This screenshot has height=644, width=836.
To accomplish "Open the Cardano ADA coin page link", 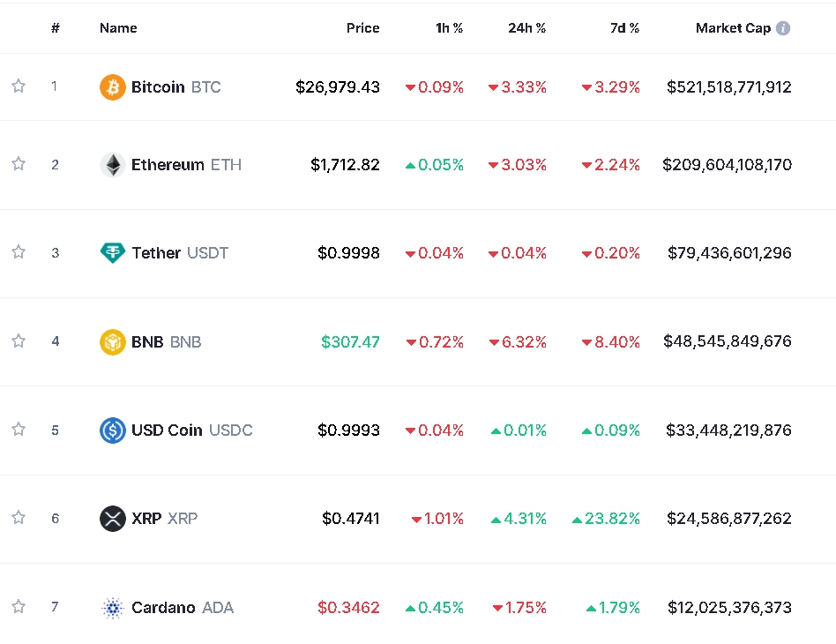I will (182, 607).
